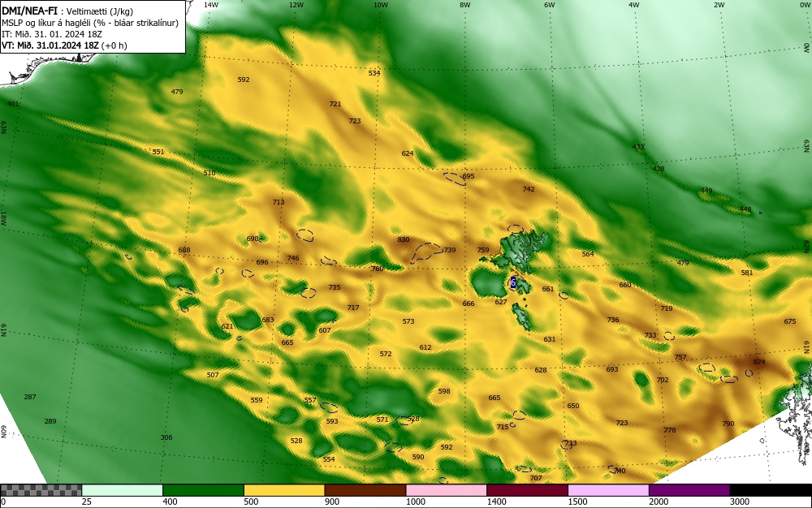Screen dimensions: 812x508
Task: Click the map value '306'
Action: pyautogui.click(x=166, y=437)
